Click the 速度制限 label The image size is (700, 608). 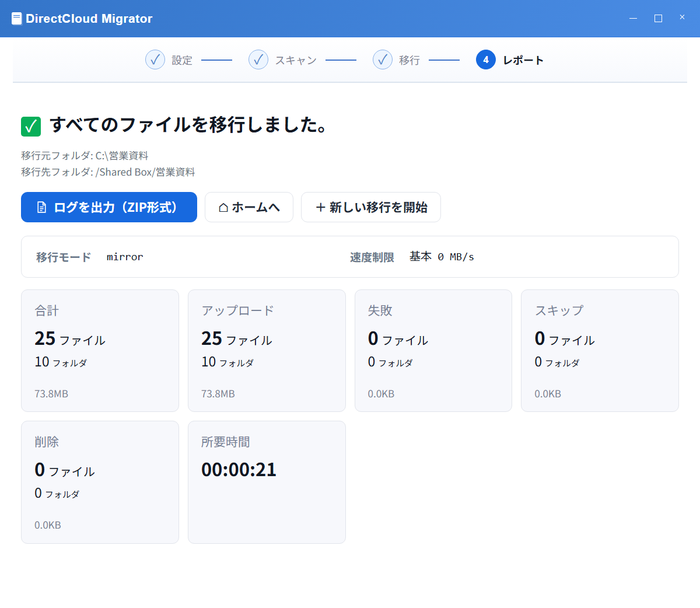pyautogui.click(x=372, y=257)
